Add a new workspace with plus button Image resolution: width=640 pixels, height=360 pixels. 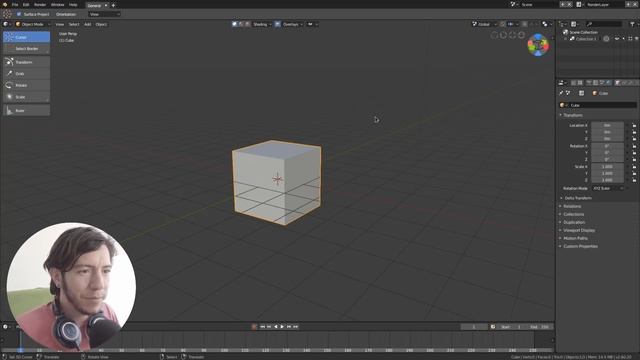pos(113,5)
